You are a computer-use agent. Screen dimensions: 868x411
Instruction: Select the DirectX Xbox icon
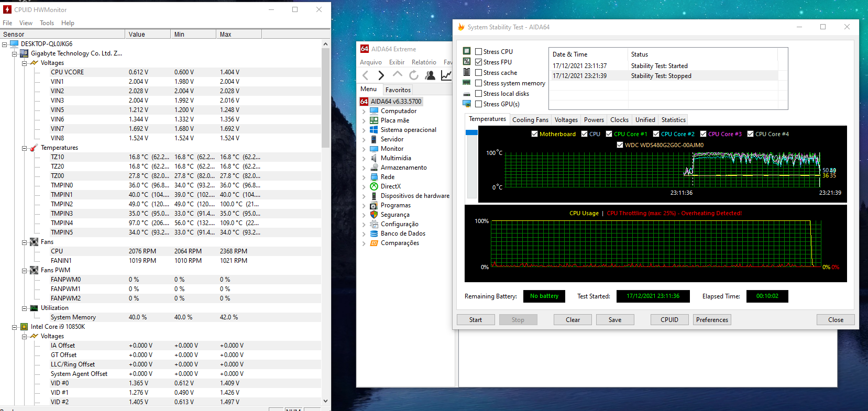point(374,186)
